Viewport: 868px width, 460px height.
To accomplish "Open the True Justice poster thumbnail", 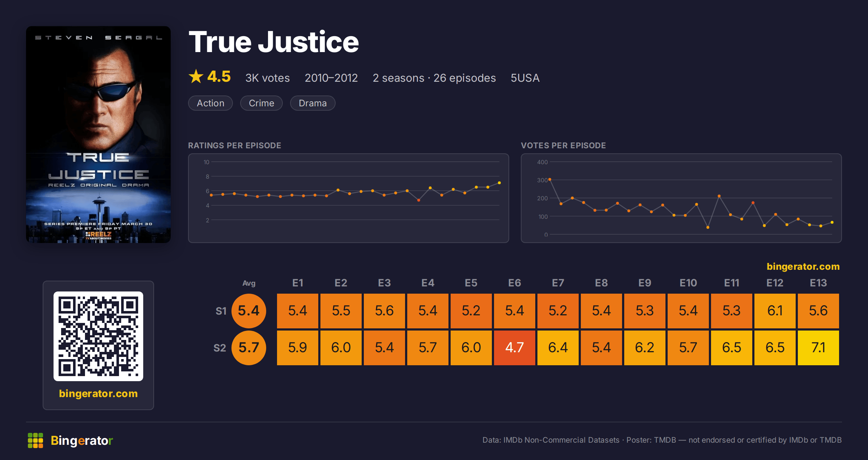I will pos(98,135).
